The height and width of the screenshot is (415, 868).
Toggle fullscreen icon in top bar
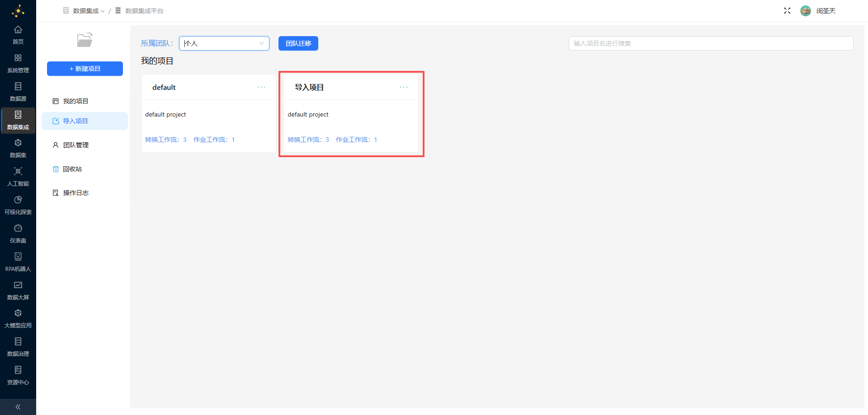pos(787,11)
